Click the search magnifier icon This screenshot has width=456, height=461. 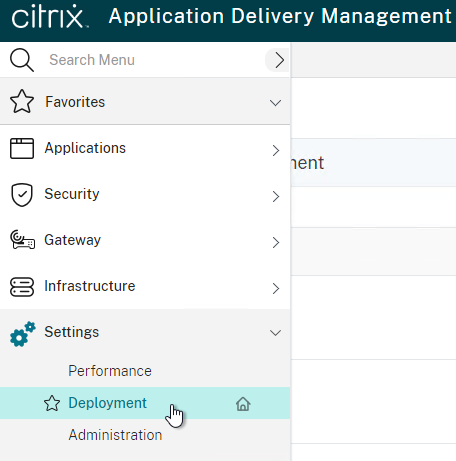(22, 60)
